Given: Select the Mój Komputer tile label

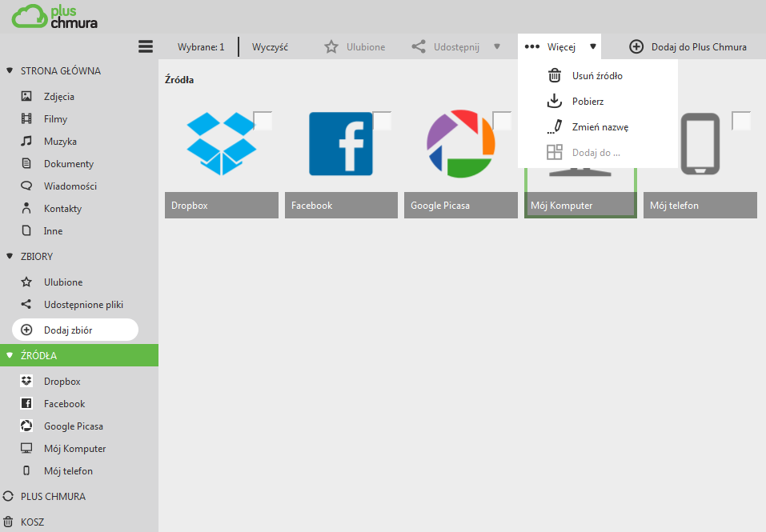Looking at the screenshot, I should tap(561, 206).
